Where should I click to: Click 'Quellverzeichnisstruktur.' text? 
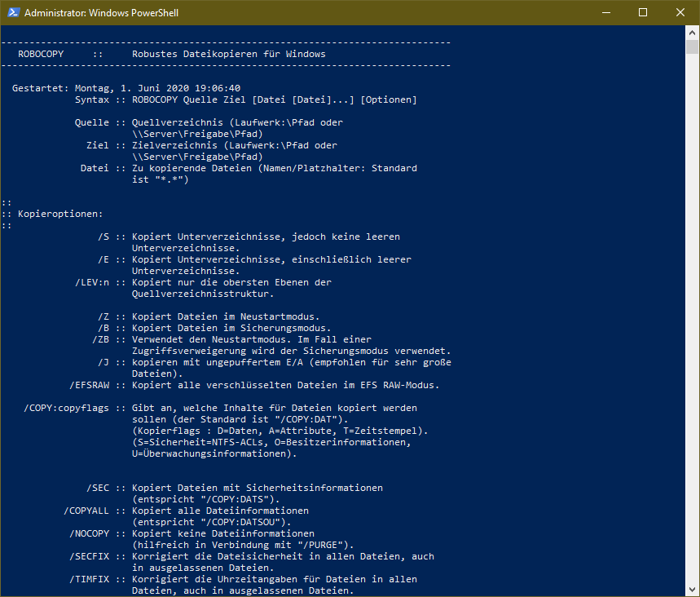(203, 294)
